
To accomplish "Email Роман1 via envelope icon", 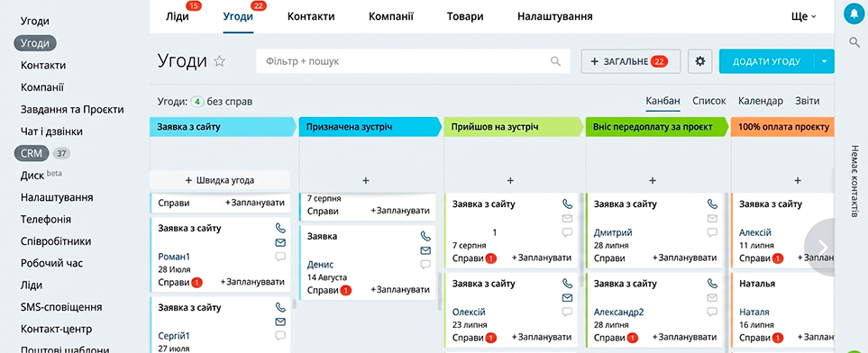I will pyautogui.click(x=280, y=242).
